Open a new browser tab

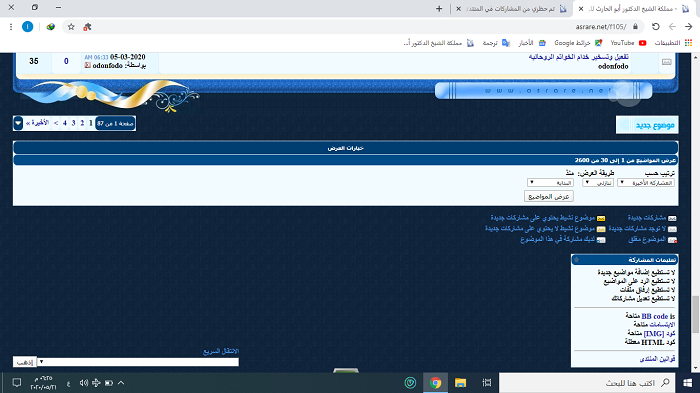point(439,8)
